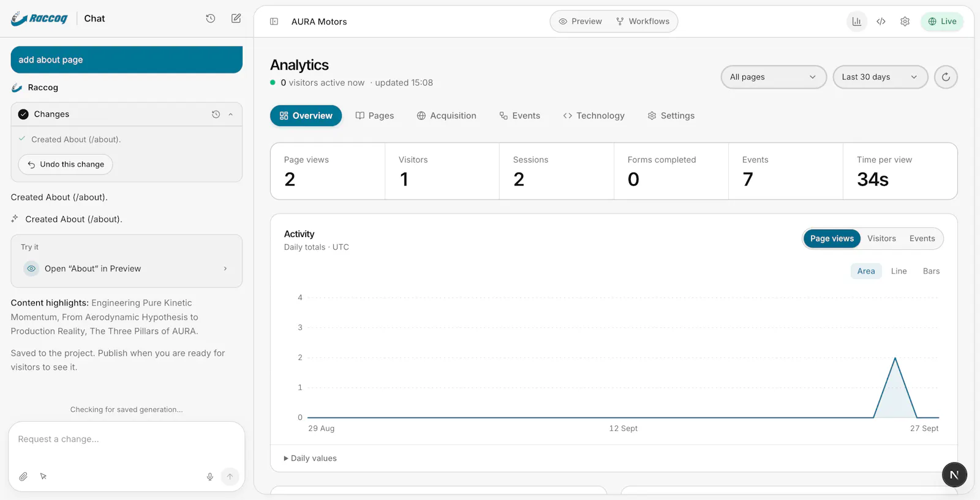Screen dimensions: 980x500
Task: Switch the Activity chart to Visitors
Action: tap(881, 239)
